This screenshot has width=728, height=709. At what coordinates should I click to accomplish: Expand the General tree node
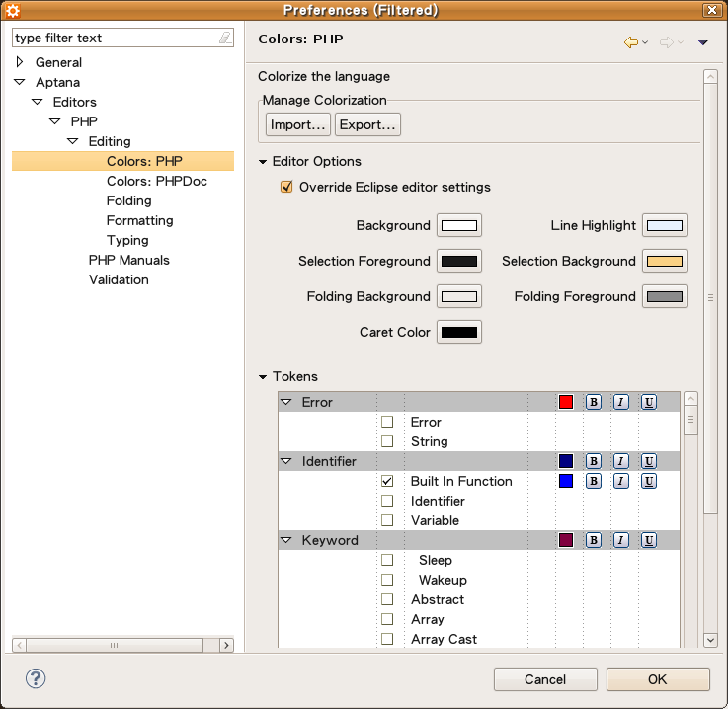(x=19, y=61)
